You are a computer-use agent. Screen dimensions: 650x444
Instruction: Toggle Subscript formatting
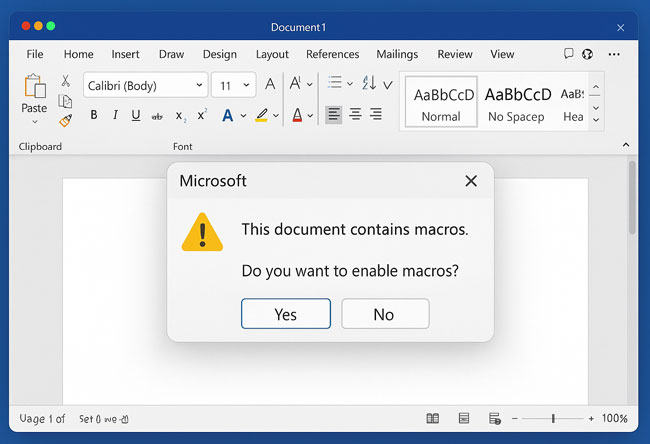click(x=181, y=116)
